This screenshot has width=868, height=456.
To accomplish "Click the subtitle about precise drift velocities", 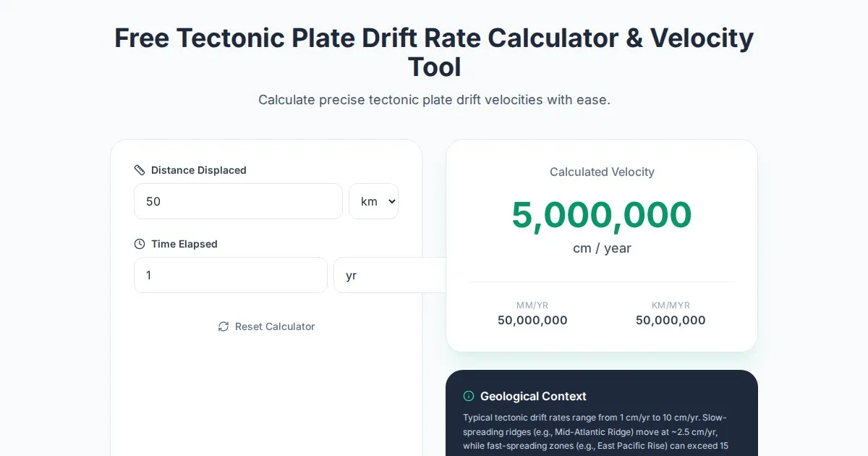I will [434, 99].
